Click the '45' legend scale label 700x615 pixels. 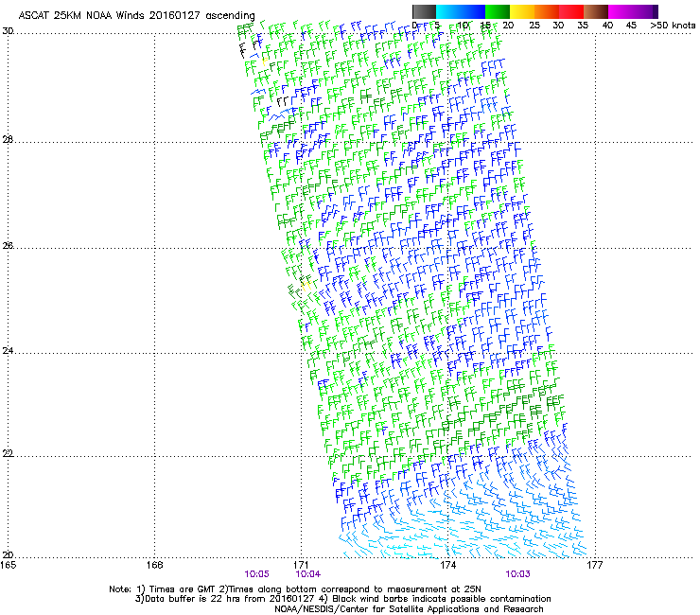pos(631,26)
